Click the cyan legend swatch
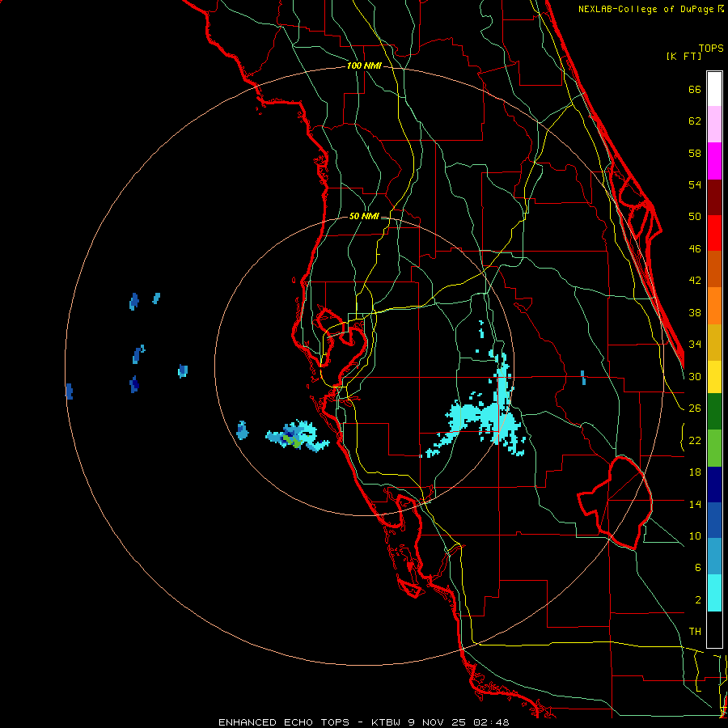Screen dimensions: 728x728 714,593
